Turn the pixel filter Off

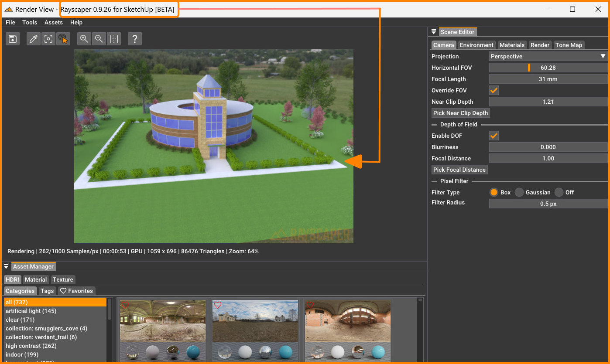(x=559, y=192)
